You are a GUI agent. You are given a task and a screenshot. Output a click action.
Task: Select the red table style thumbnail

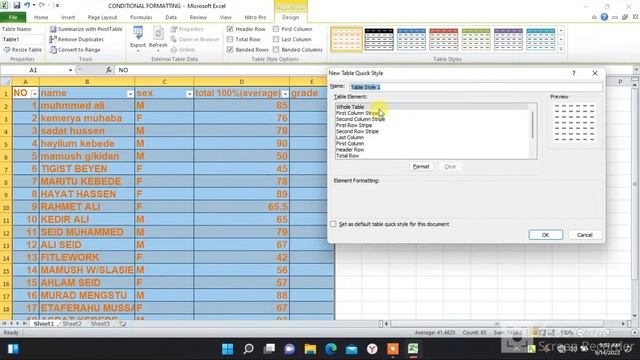[x=444, y=40]
